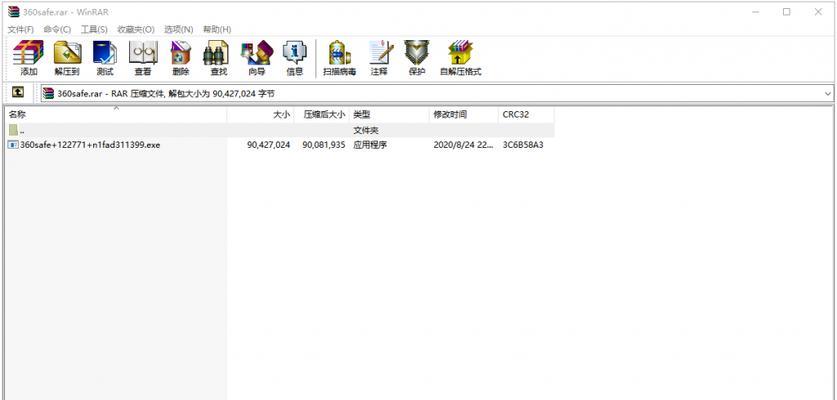Click the 应用程序 type cell

(370, 145)
